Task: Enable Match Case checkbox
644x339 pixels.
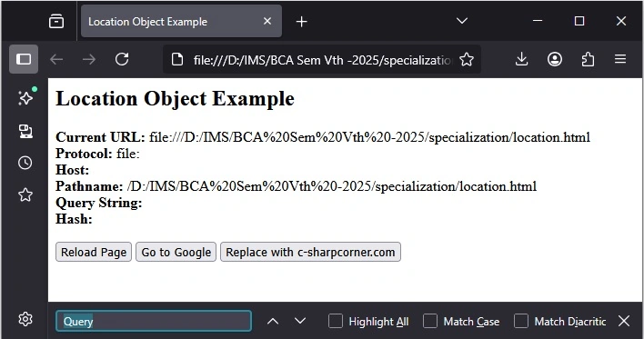Action: coord(430,321)
